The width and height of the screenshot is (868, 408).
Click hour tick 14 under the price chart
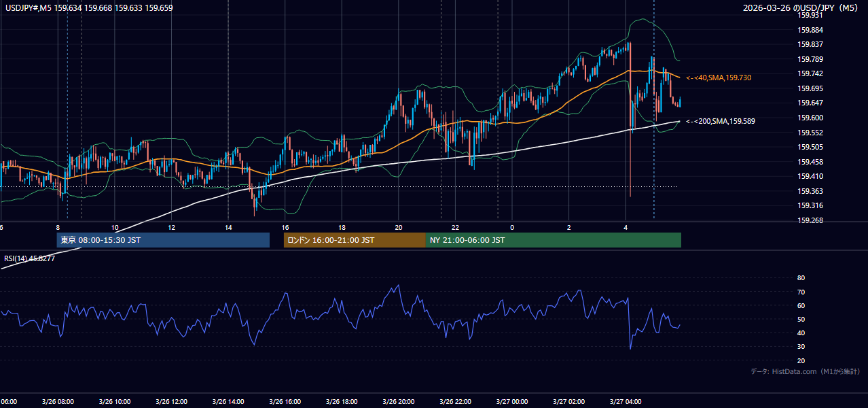(x=228, y=228)
